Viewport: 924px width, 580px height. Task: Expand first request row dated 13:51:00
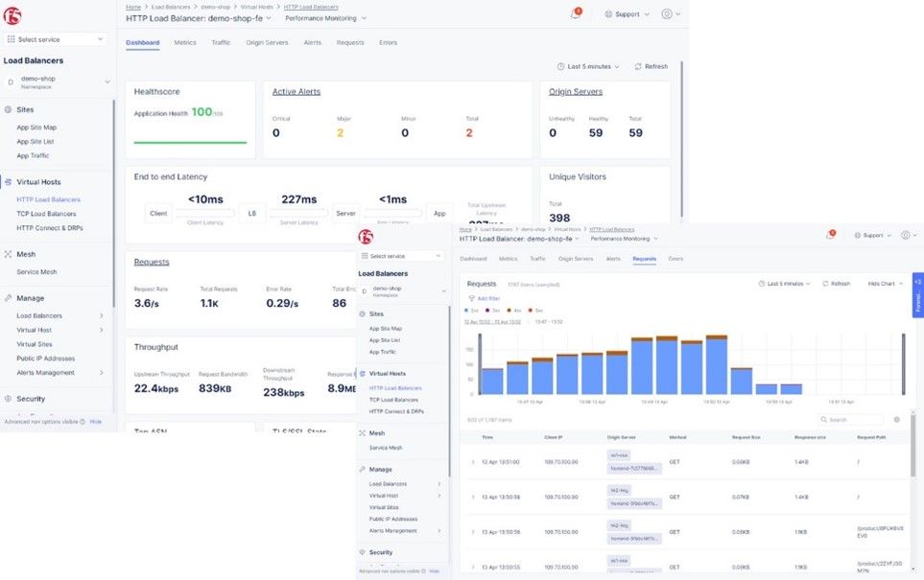pos(473,462)
